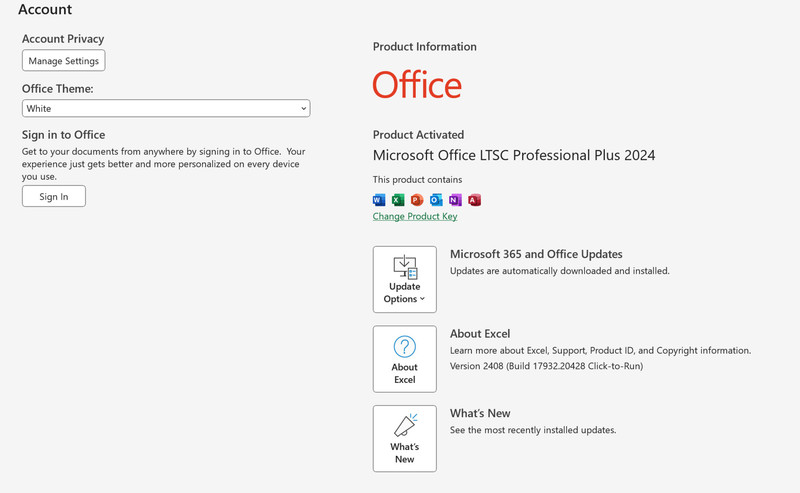Click the 'This product contains' label
The image size is (800, 493).
[x=417, y=180]
